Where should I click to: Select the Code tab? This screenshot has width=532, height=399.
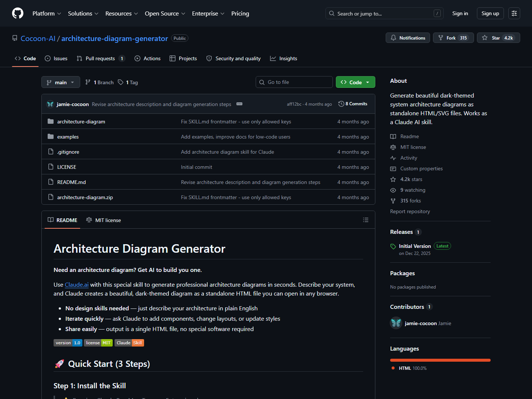click(x=25, y=58)
